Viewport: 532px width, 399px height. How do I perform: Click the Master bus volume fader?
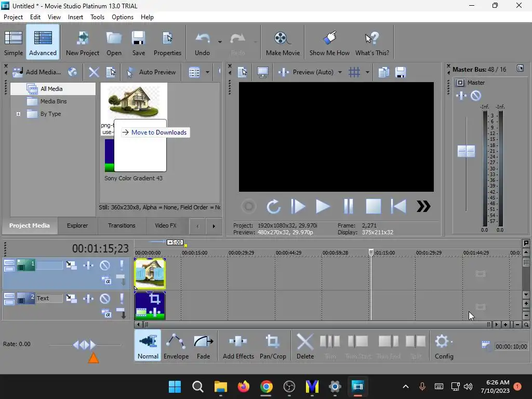point(466,151)
